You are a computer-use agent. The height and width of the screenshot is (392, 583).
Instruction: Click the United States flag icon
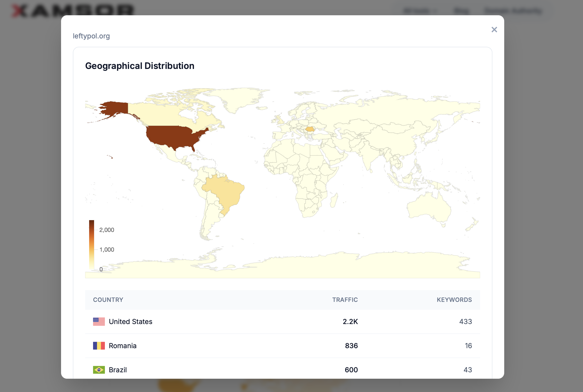99,322
